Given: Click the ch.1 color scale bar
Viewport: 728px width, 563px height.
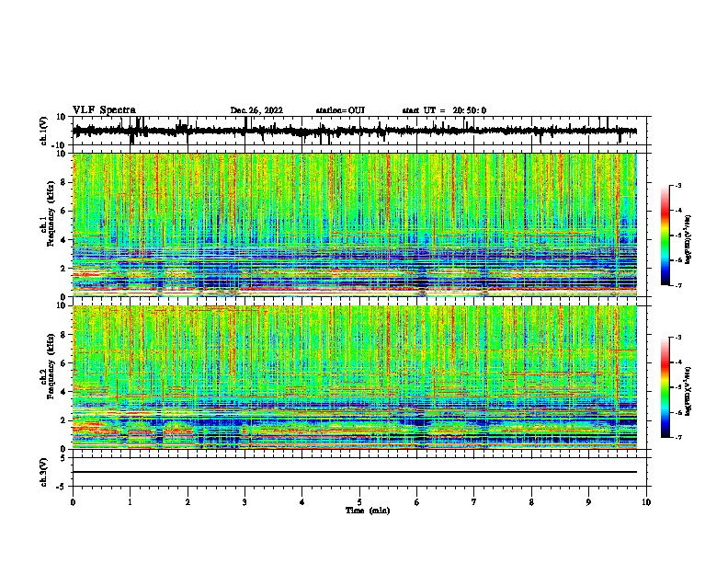Looking at the screenshot, I should tap(665, 236).
